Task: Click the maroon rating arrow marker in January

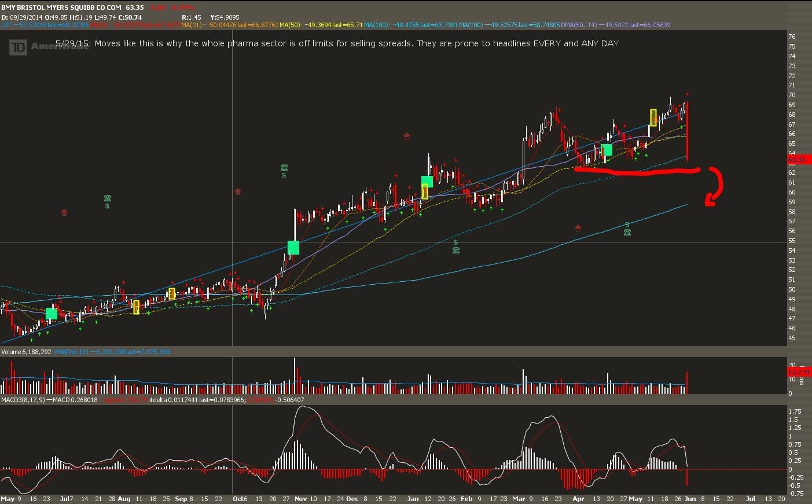Action: [x=407, y=136]
